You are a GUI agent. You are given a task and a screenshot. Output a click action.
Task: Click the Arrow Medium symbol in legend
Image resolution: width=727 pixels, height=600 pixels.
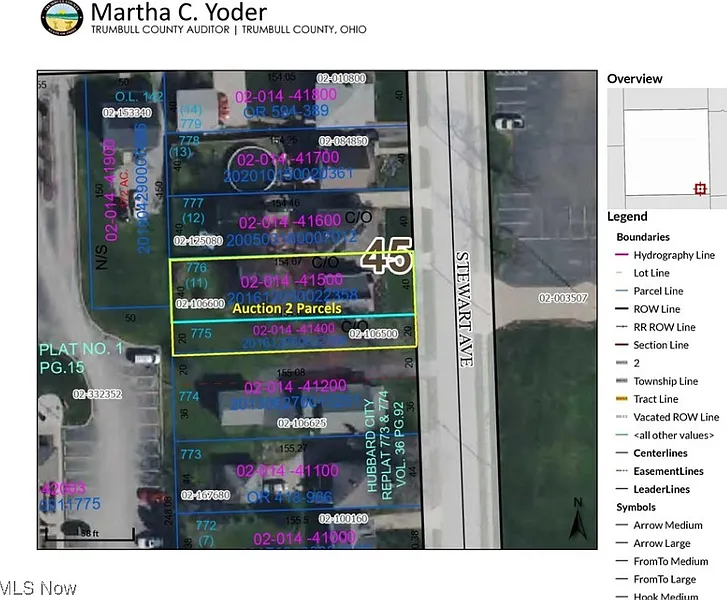coord(622,525)
